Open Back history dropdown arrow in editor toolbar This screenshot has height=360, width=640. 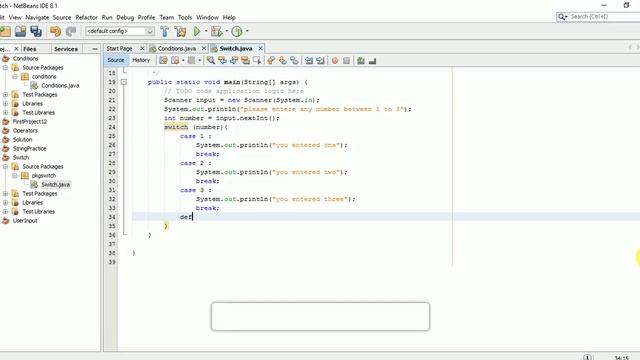coord(183,61)
